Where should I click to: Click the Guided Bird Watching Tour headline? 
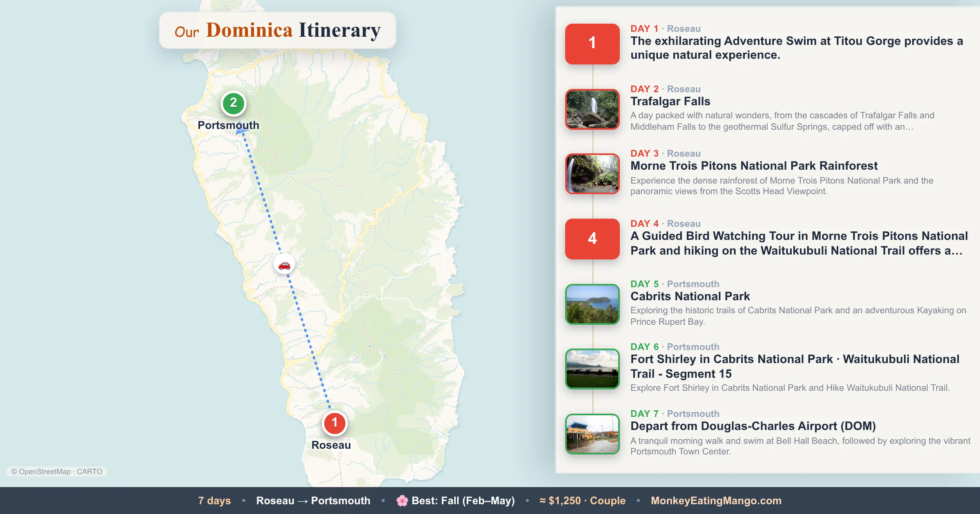[x=799, y=243]
